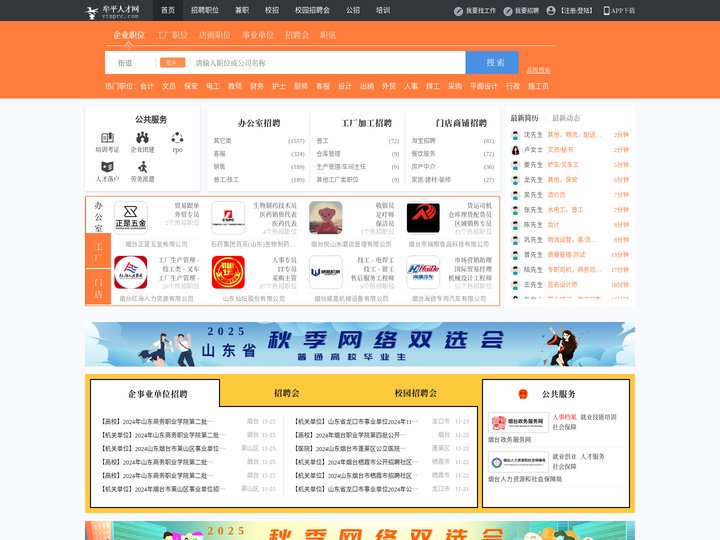This screenshot has height=540, width=720.
Task: Switch to 招聘会 search tab in orange bar
Action: [297, 35]
